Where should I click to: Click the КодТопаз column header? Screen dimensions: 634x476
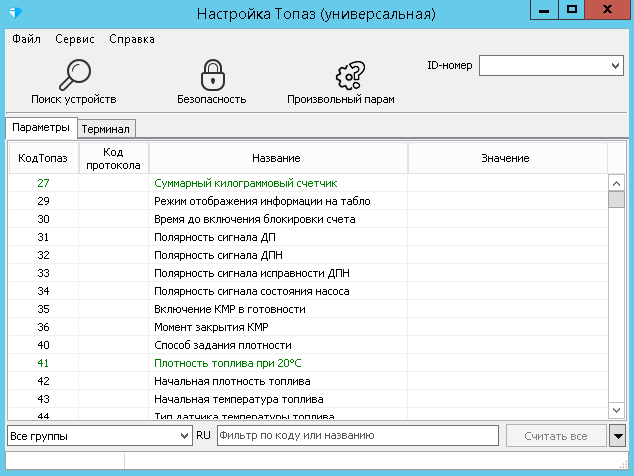point(43,158)
